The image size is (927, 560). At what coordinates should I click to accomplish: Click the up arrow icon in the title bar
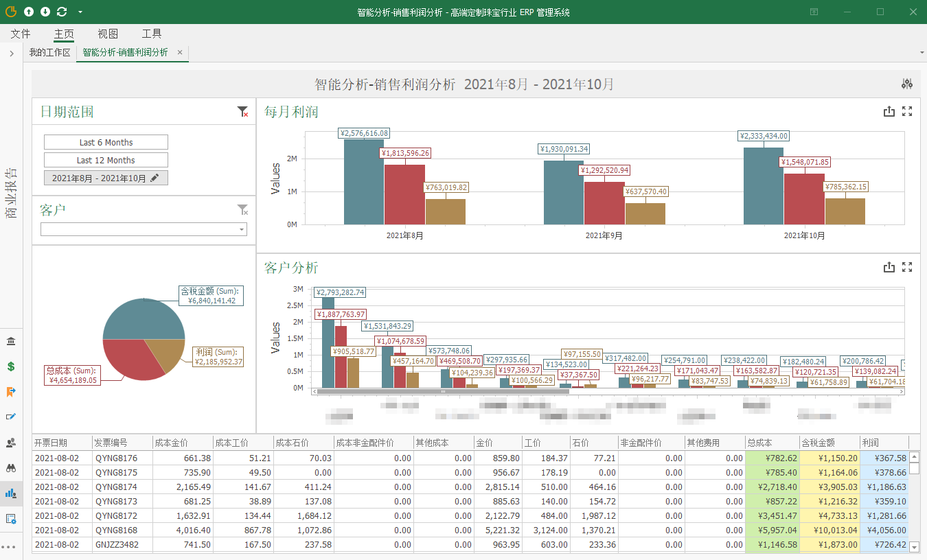29,12
